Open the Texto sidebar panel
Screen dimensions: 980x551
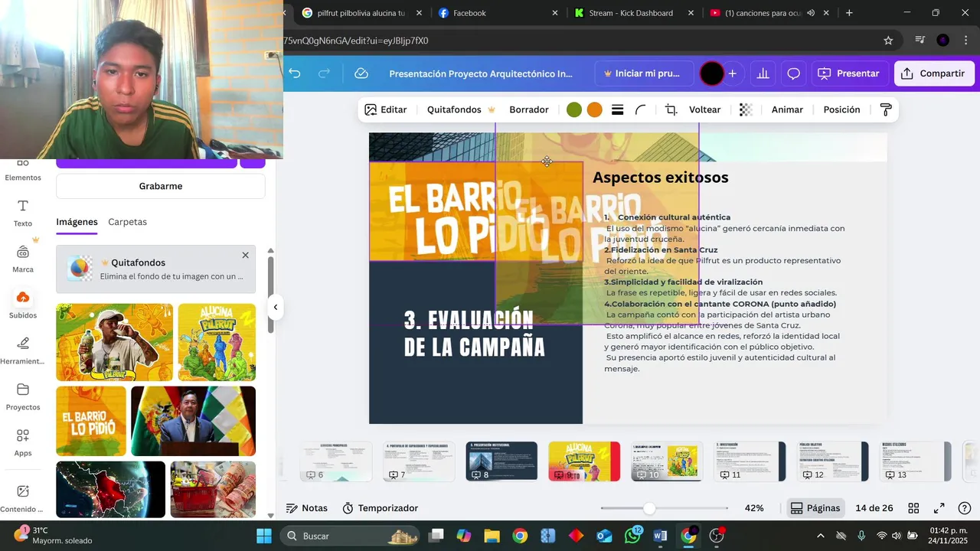[23, 214]
